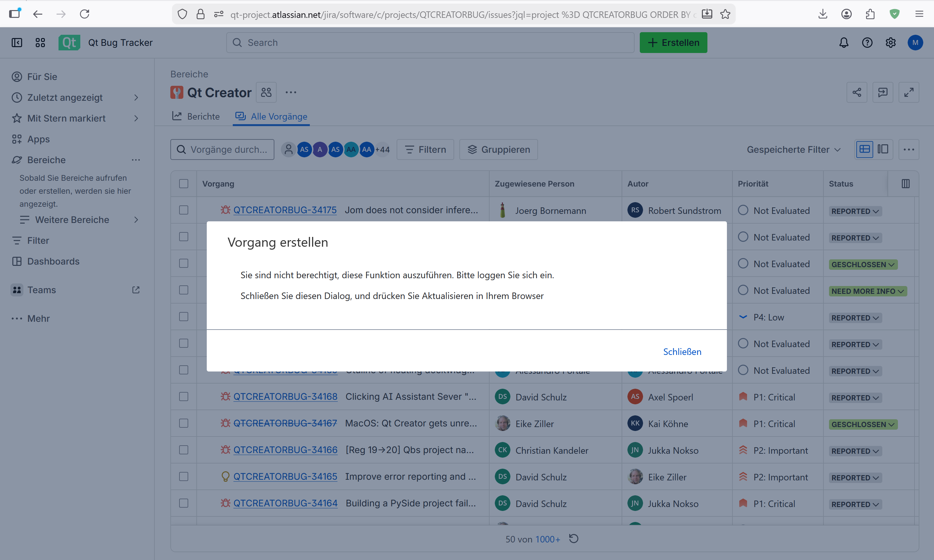Open the Gespeicherte Filter dropdown
934x560 pixels.
coord(793,150)
